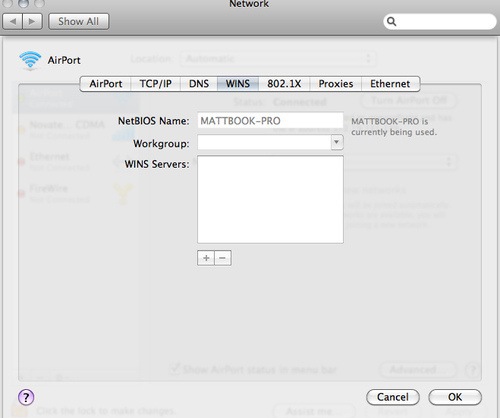Select the WINS tab

point(238,84)
